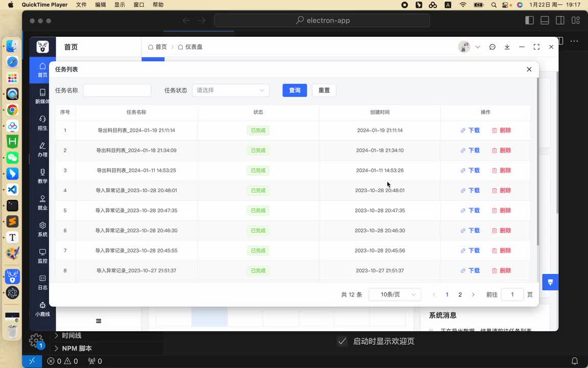This screenshot has width=588, height=368.
Task: Click the 重置 reset button
Action: 324,90
